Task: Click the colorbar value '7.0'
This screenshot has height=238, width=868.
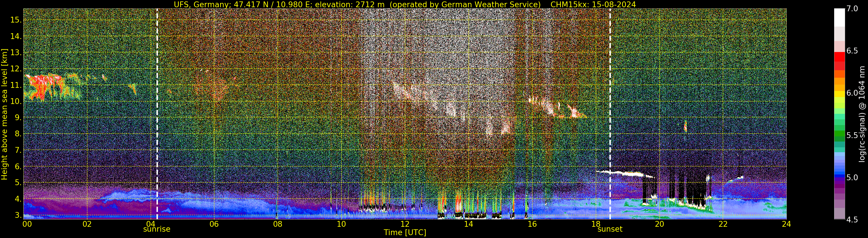Action: (x=852, y=9)
